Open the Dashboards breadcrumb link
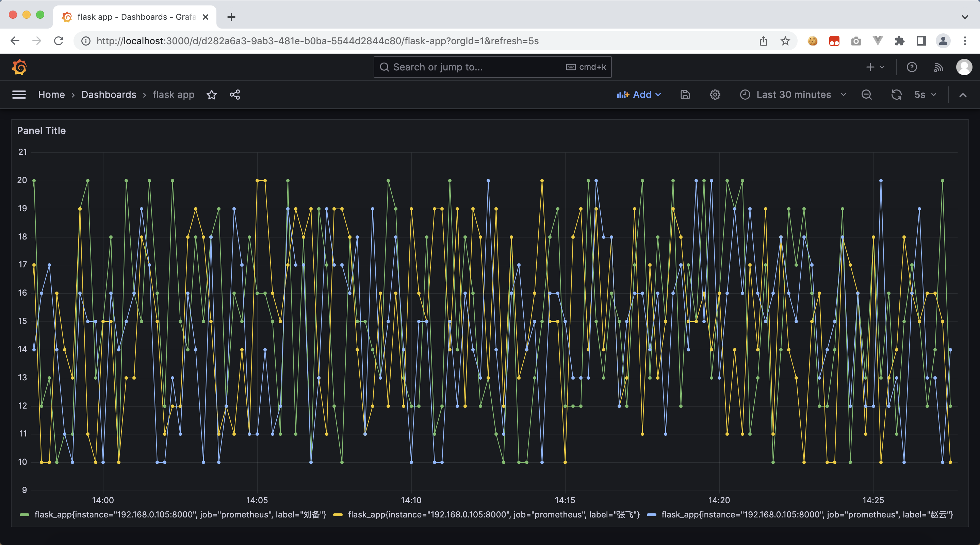 coord(109,95)
